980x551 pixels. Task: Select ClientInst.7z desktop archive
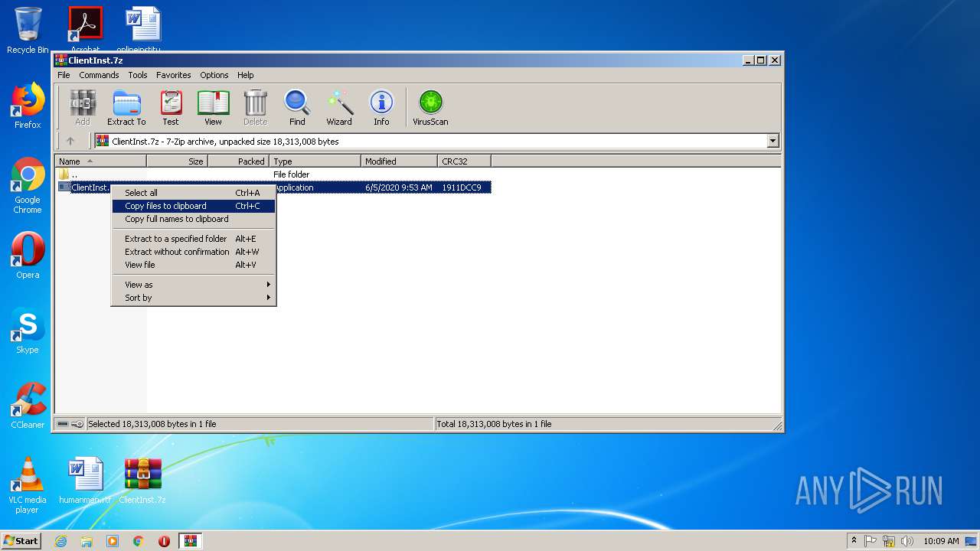(142, 481)
